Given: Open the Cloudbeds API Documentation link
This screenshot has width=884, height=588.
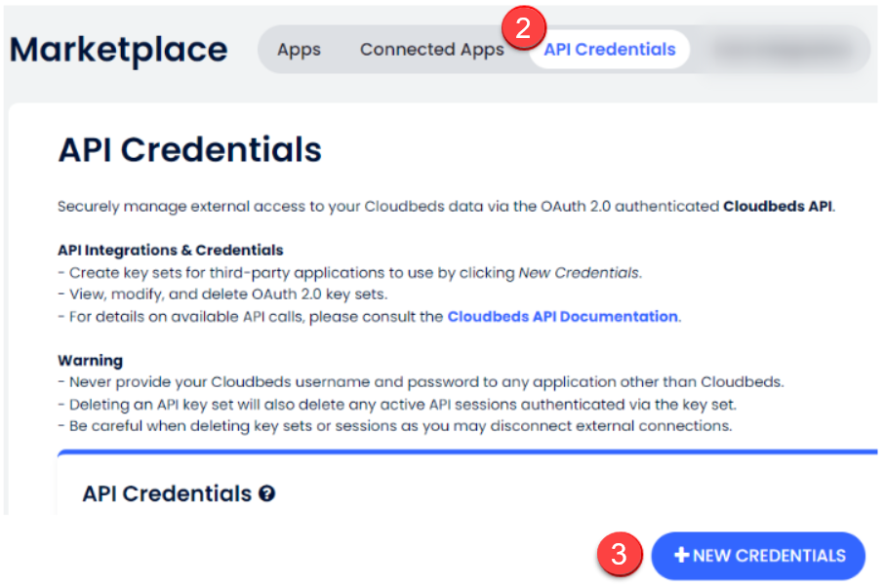Looking at the screenshot, I should (x=563, y=317).
